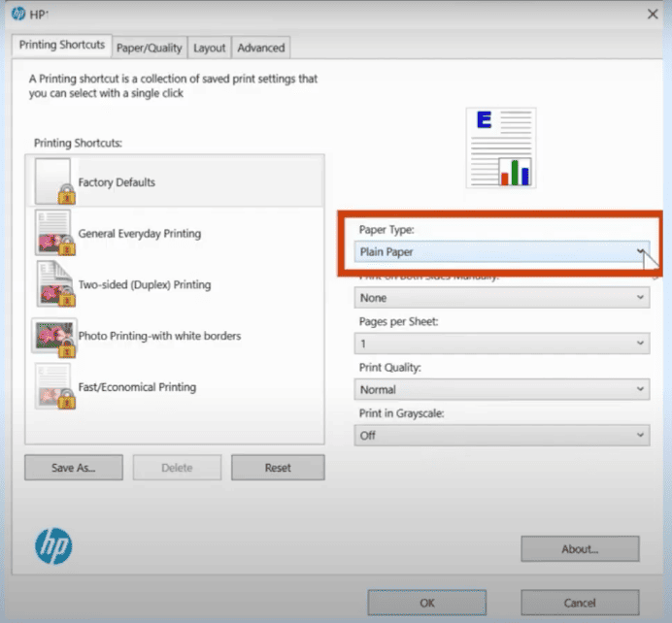The image size is (672, 623).
Task: Open the About... dialog
Action: 580,549
